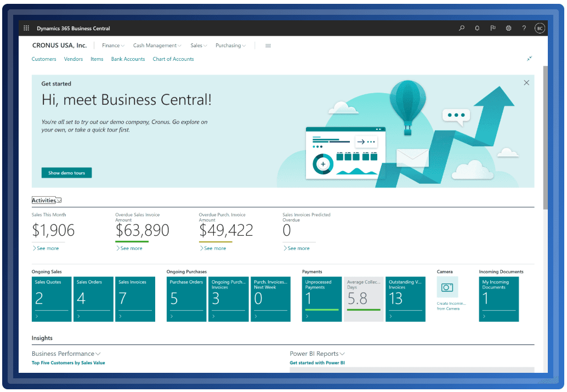The width and height of the screenshot is (567, 392).
Task: Click the $1,906 sales value
Action: [x=53, y=230]
